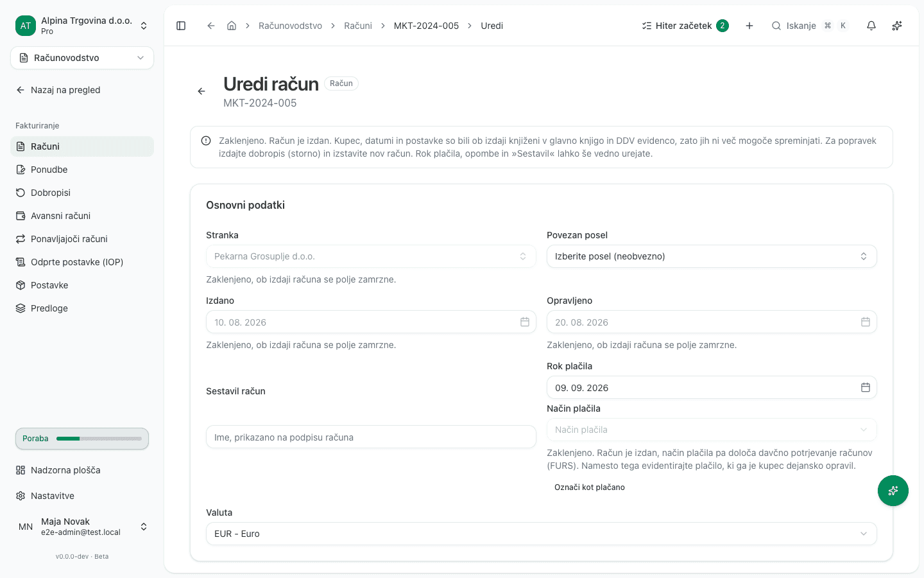Click the home icon in breadcrumb
Image resolution: width=924 pixels, height=578 pixels.
click(232, 26)
